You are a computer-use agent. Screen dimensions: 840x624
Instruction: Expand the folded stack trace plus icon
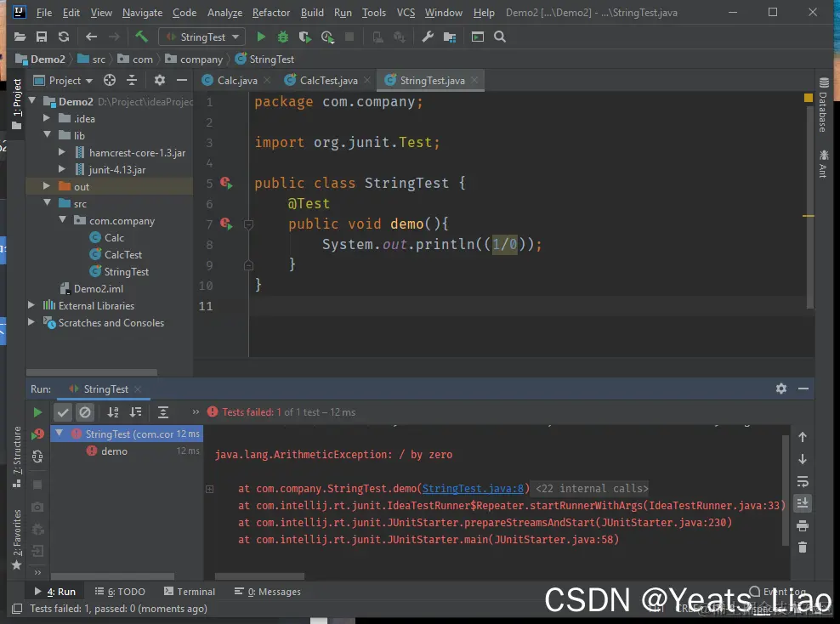coord(209,489)
